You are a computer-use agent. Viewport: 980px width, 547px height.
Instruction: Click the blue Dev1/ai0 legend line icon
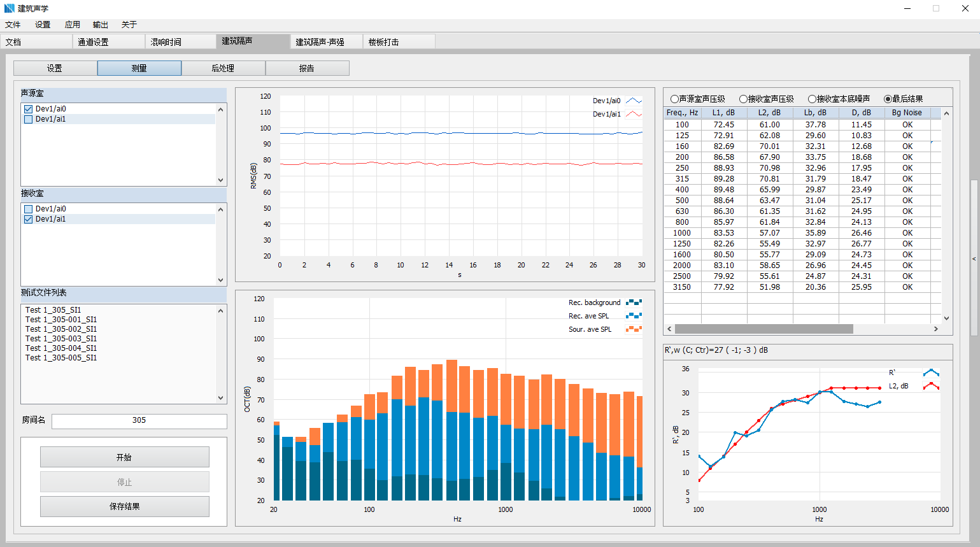[x=634, y=101]
